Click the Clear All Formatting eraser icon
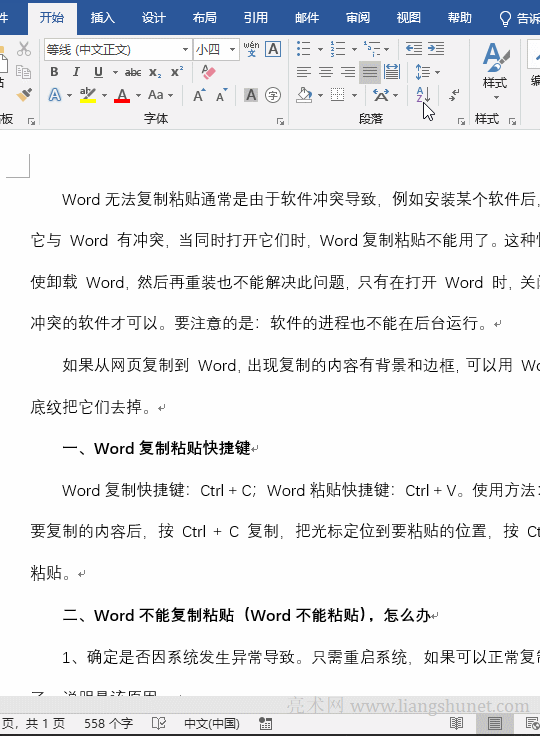This screenshot has width=540, height=736. pos(208,72)
